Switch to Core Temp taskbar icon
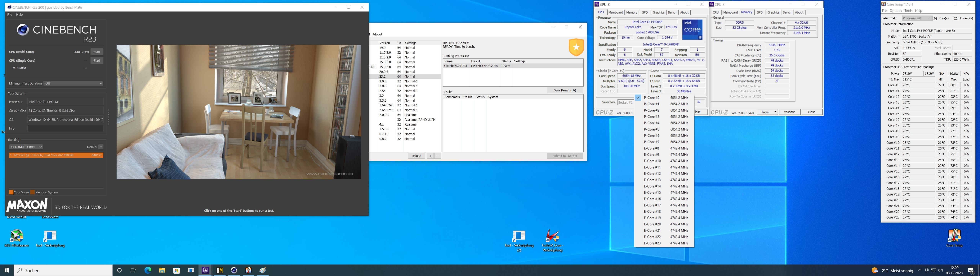 [x=248, y=270]
